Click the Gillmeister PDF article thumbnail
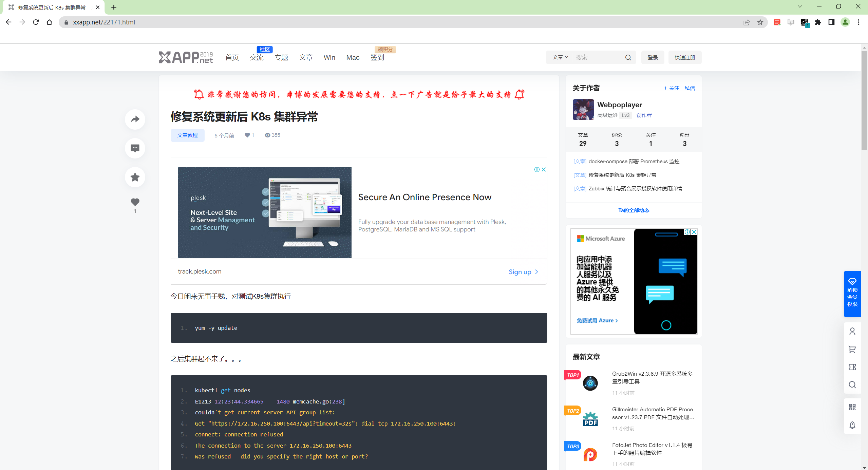The height and width of the screenshot is (470, 868). [x=590, y=418]
